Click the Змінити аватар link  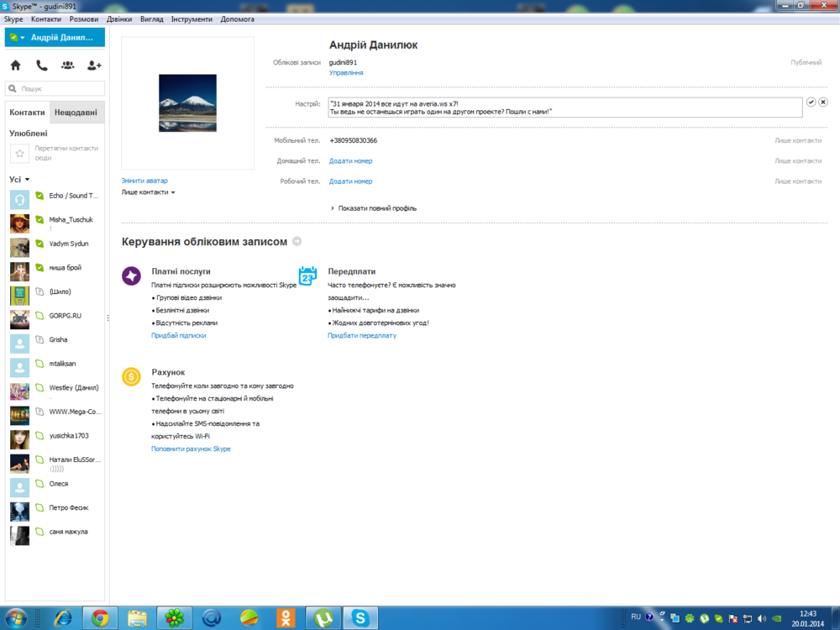pyautogui.click(x=144, y=181)
